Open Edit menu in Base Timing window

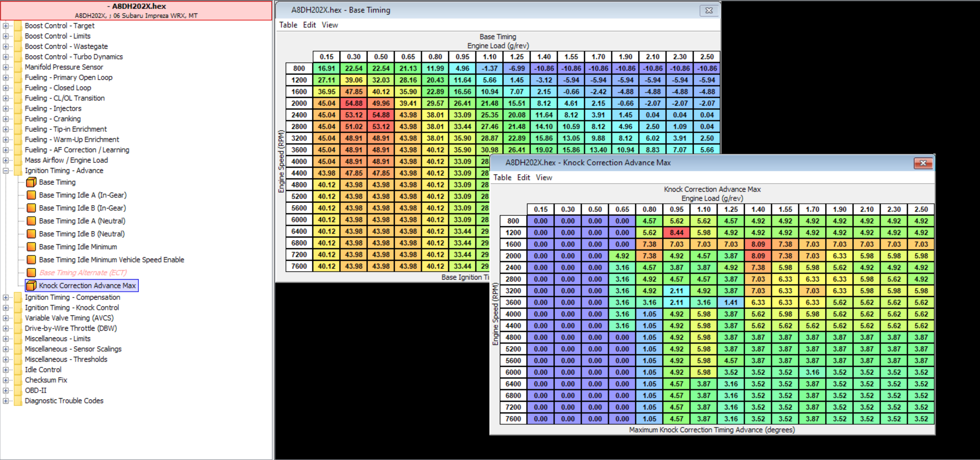point(309,25)
